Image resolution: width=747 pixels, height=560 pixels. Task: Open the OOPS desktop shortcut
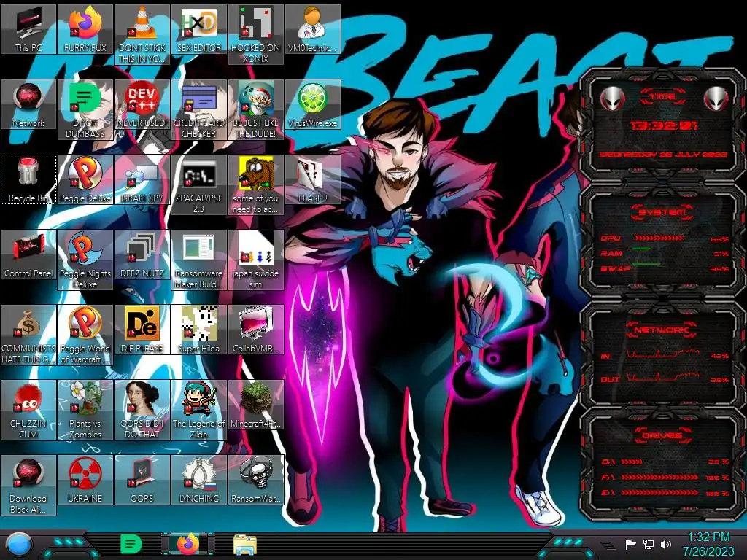pos(142,481)
